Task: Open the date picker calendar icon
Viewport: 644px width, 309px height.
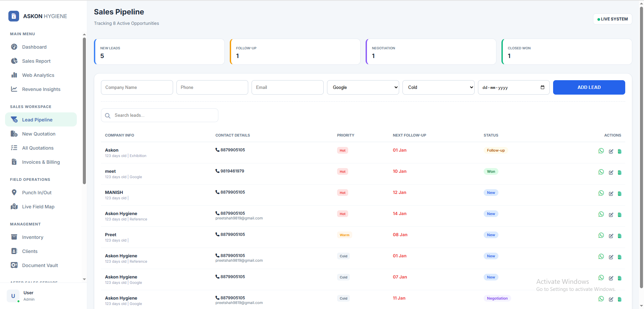Action: tap(542, 87)
